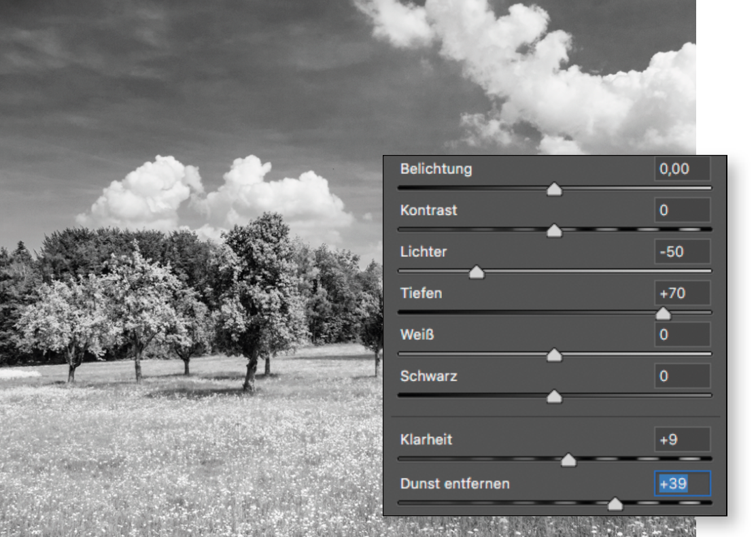Click the Belichtung slider handle

click(555, 190)
